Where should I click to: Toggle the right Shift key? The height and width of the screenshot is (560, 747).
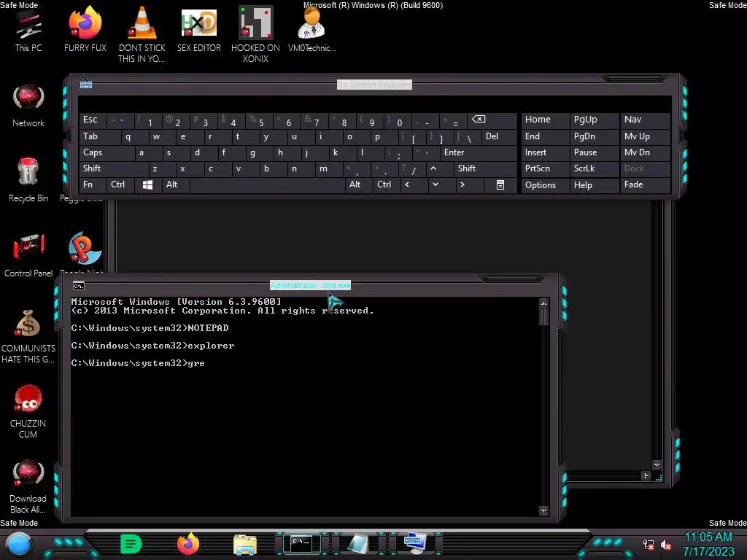485,168
